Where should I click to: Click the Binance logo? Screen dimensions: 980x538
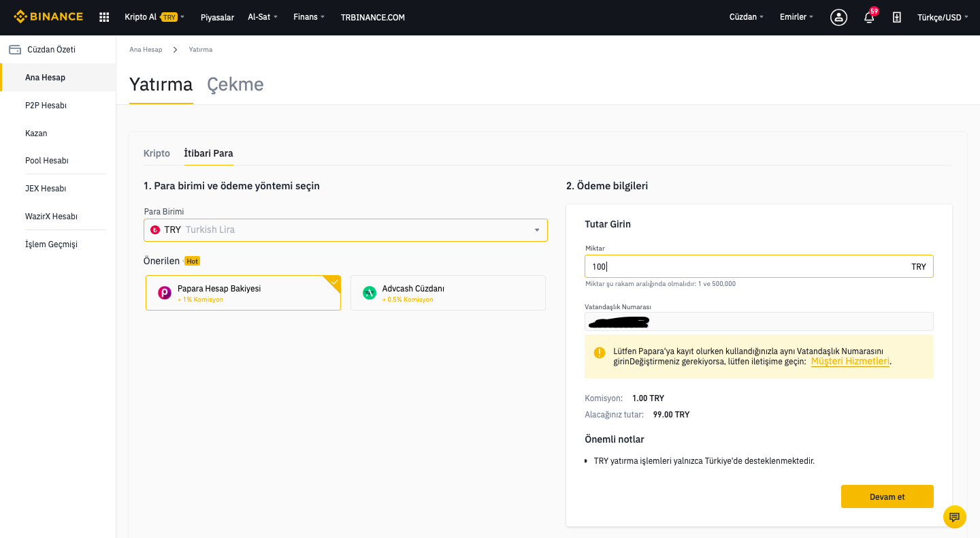click(x=48, y=17)
